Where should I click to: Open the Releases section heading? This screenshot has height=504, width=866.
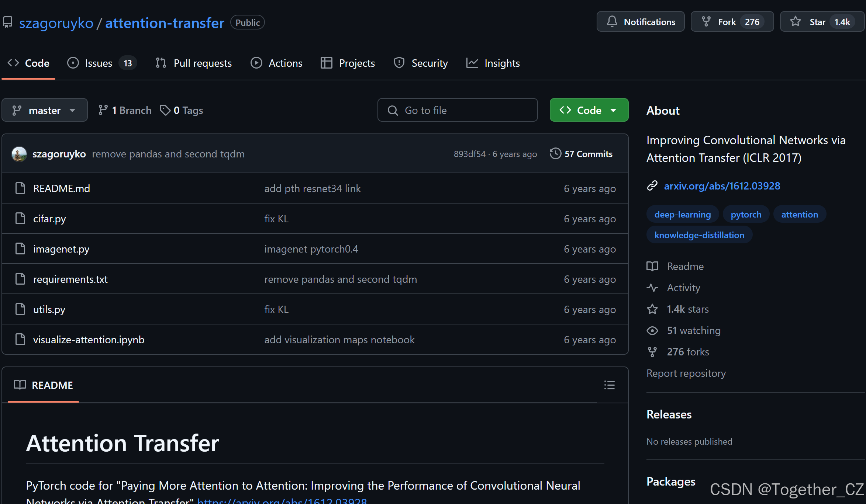pos(669,414)
